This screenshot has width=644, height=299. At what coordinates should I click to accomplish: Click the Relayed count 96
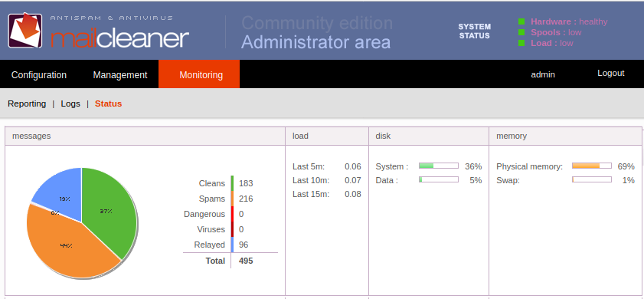244,245
